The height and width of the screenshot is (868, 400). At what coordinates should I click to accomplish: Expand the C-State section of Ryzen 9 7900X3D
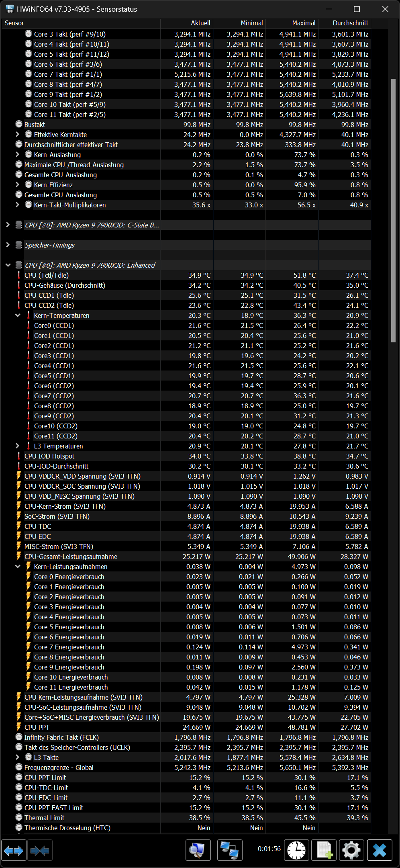coord(8,225)
